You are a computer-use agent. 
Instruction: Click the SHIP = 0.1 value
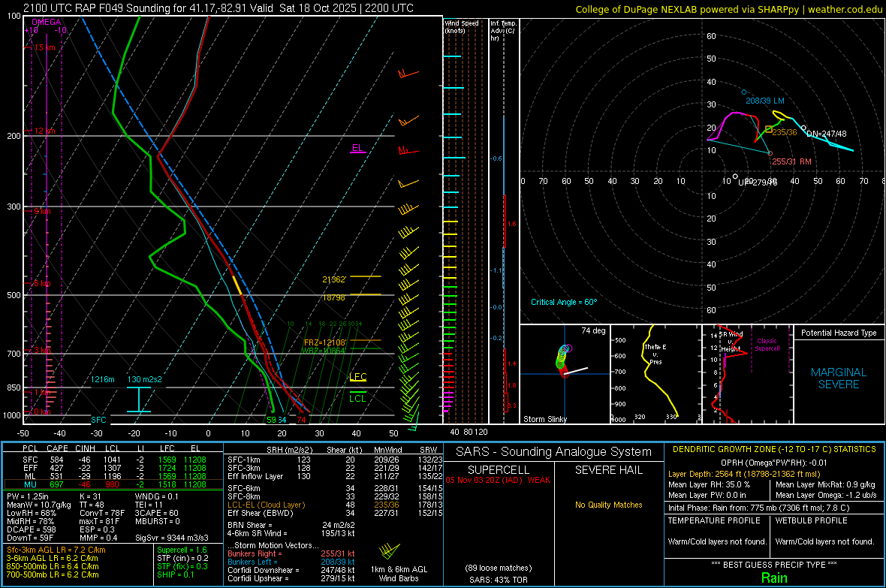pos(175,574)
